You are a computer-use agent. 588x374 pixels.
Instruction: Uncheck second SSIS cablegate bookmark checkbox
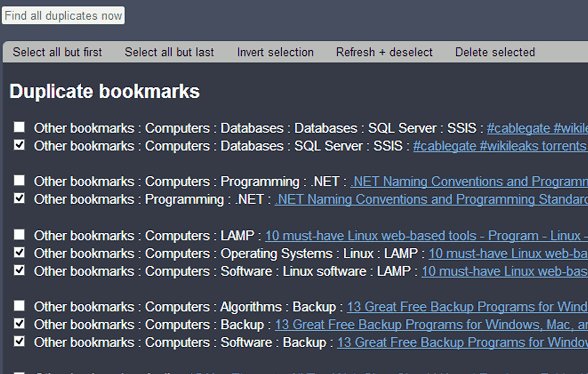(x=19, y=145)
